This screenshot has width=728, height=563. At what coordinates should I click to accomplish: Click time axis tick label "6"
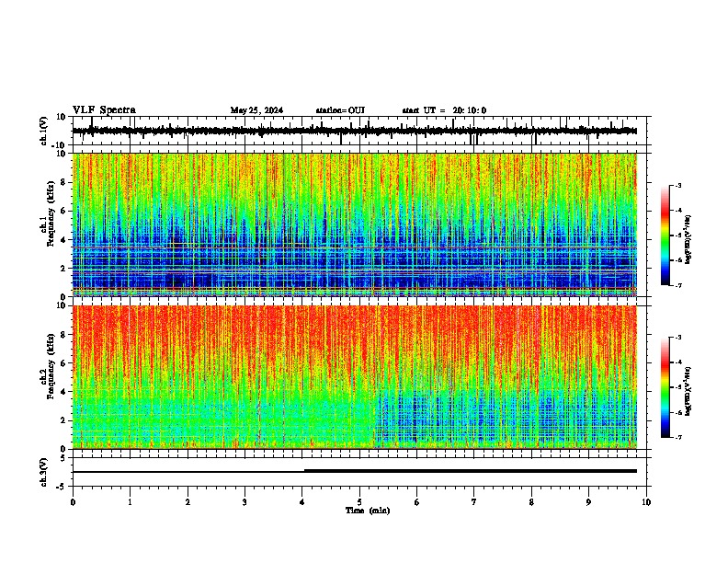[417, 502]
